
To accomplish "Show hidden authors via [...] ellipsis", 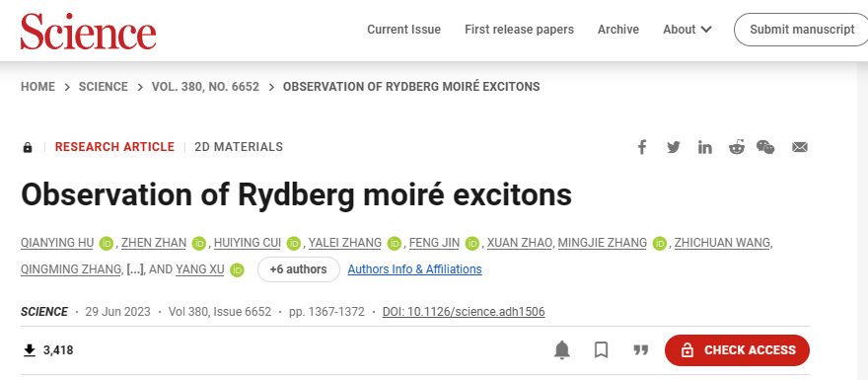I will click(x=135, y=269).
